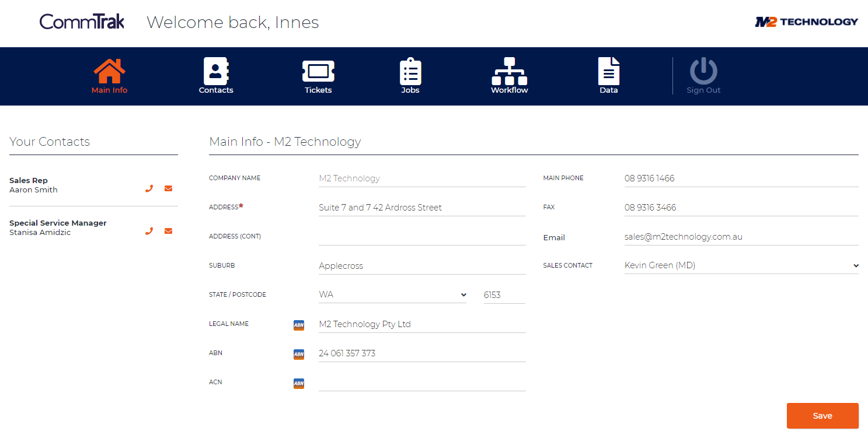868x435 pixels.
Task: Select the Tickets menu label
Action: point(318,90)
